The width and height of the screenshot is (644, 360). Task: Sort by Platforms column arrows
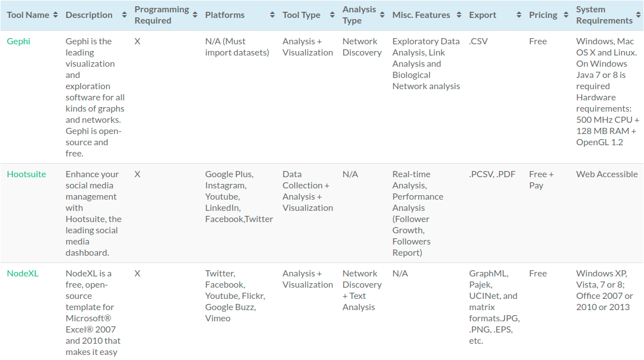click(x=272, y=15)
